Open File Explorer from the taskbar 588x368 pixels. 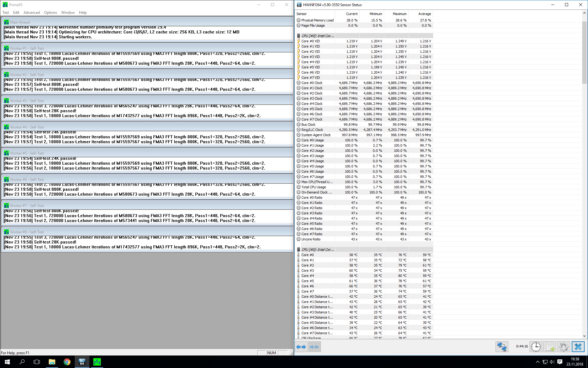click(x=52, y=362)
